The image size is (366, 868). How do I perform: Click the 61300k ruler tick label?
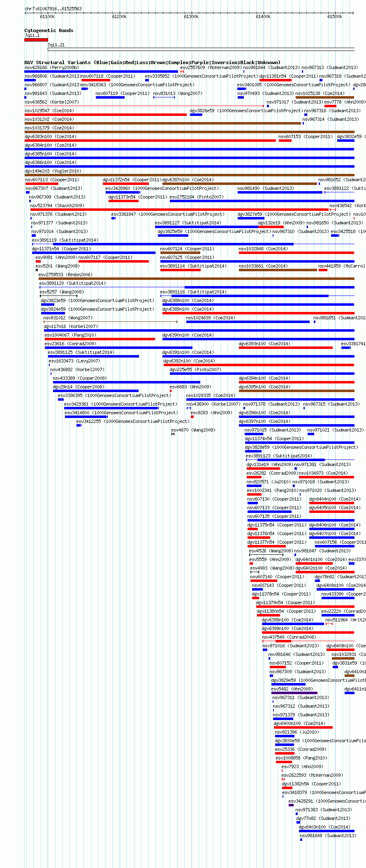(191, 16)
